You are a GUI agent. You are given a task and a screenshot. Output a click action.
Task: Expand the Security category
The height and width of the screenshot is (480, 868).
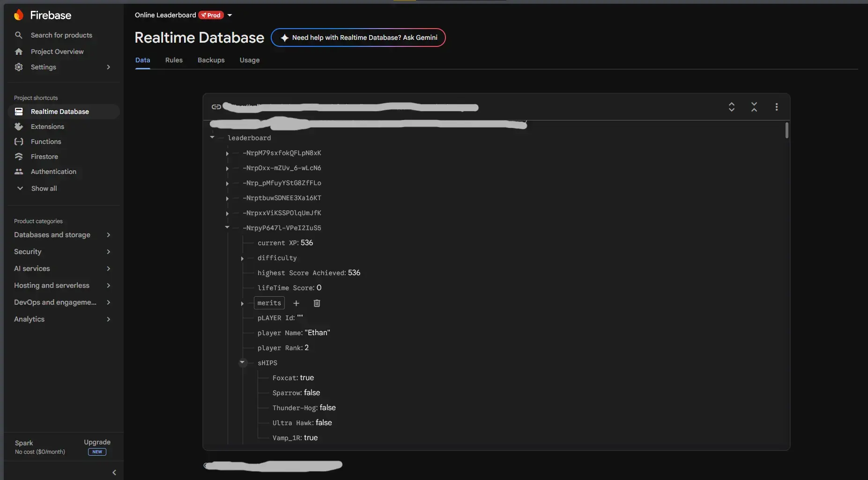tap(109, 252)
